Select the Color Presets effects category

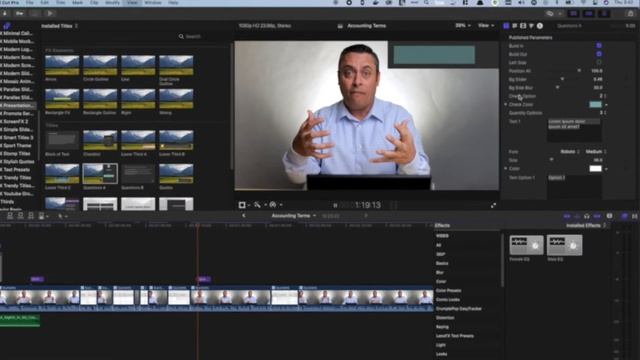click(448, 291)
